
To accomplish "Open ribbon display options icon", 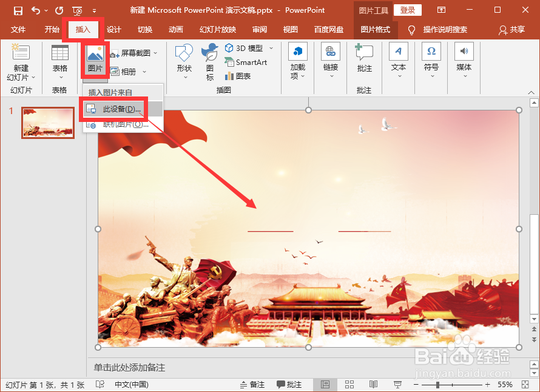I will coord(441,10).
